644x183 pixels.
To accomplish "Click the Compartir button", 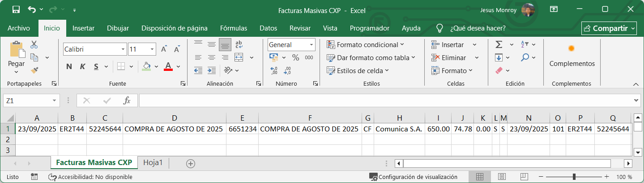I will click(x=609, y=28).
